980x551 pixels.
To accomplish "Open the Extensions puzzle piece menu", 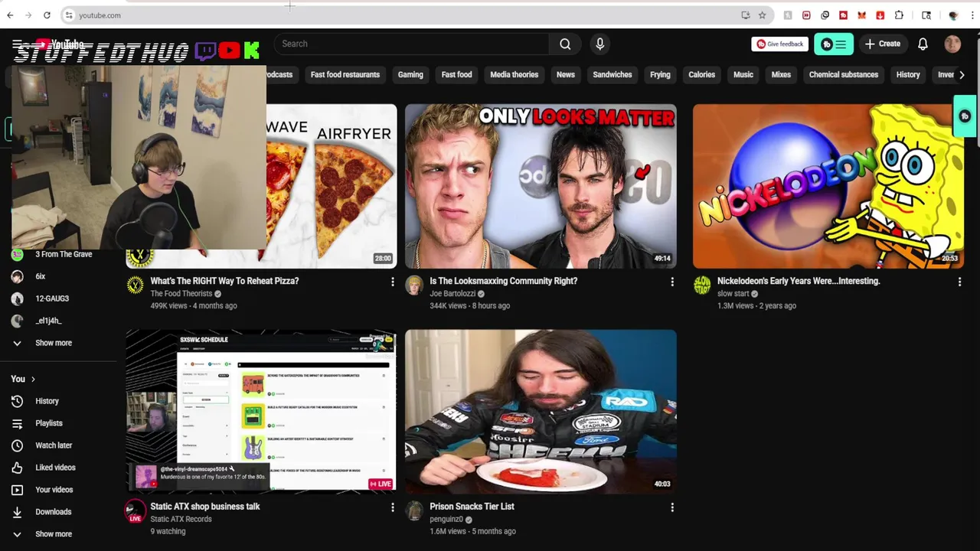I will coord(899,15).
